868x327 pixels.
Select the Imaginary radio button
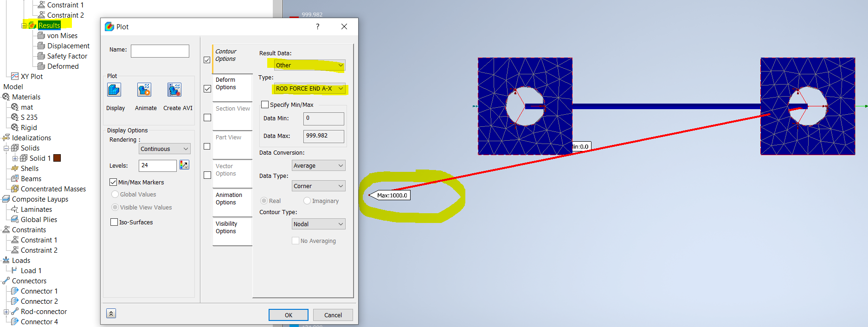tap(307, 201)
